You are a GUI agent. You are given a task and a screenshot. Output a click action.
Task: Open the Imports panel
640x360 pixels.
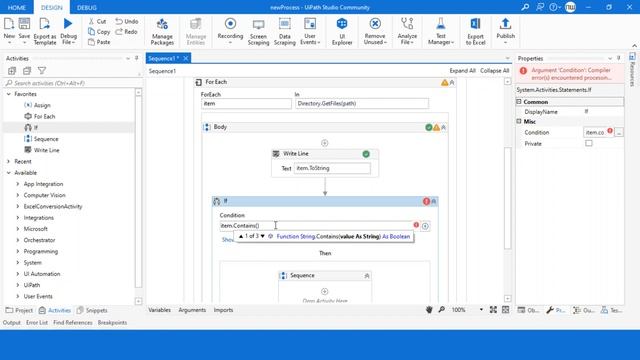coord(223,310)
